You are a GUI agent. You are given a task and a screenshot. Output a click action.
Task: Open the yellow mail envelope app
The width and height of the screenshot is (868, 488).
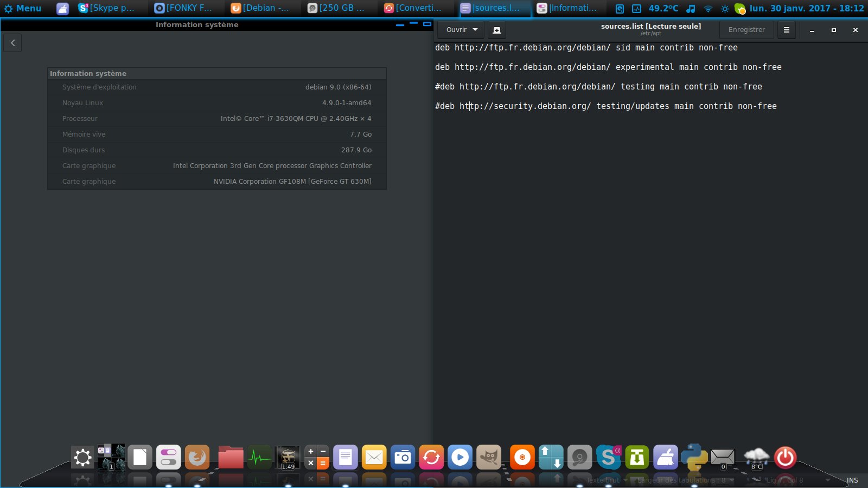pos(374,458)
